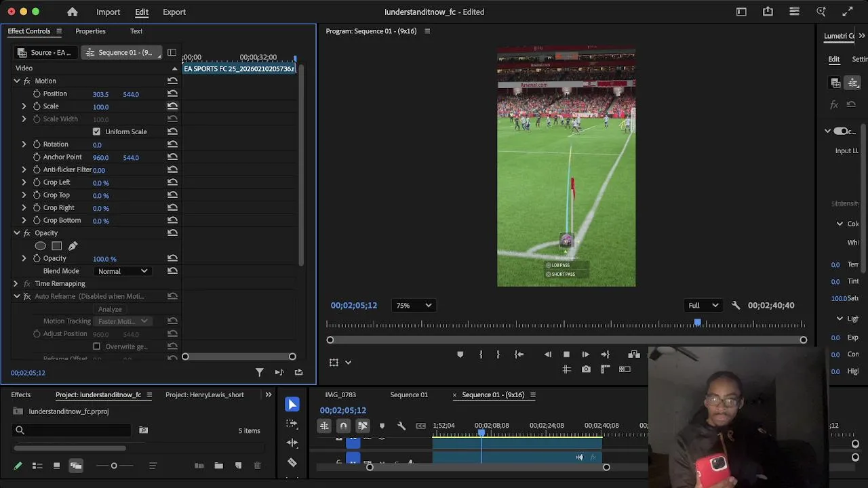Mark Out point in Program monitor

point(498,354)
